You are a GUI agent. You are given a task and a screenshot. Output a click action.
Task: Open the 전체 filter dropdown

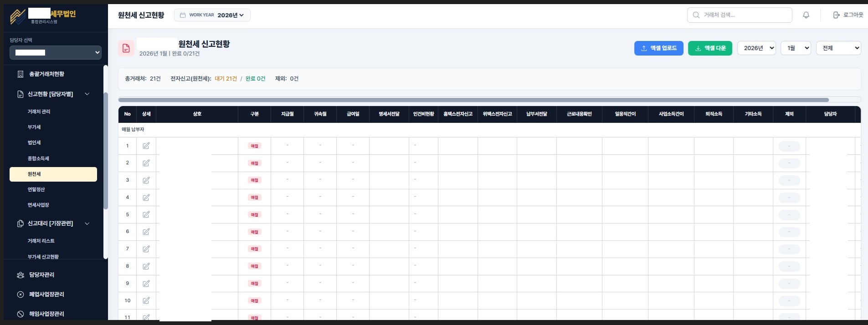(838, 48)
